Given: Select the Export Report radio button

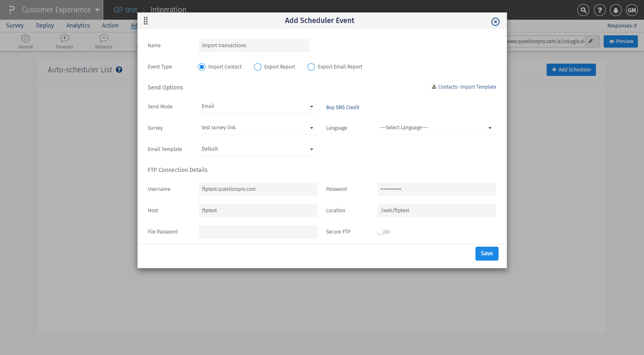Looking at the screenshot, I should pyautogui.click(x=257, y=66).
